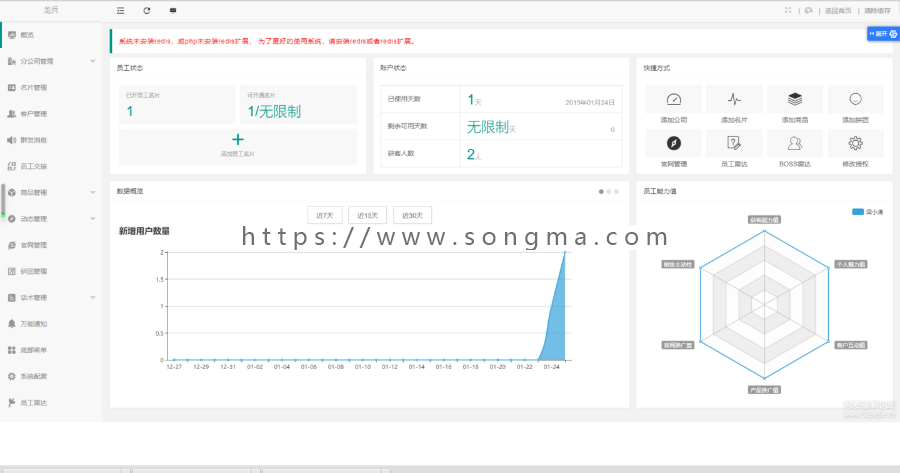The height and width of the screenshot is (473, 900).
Task: Click BOSS雷达 users shortcut icon
Action: point(795,143)
